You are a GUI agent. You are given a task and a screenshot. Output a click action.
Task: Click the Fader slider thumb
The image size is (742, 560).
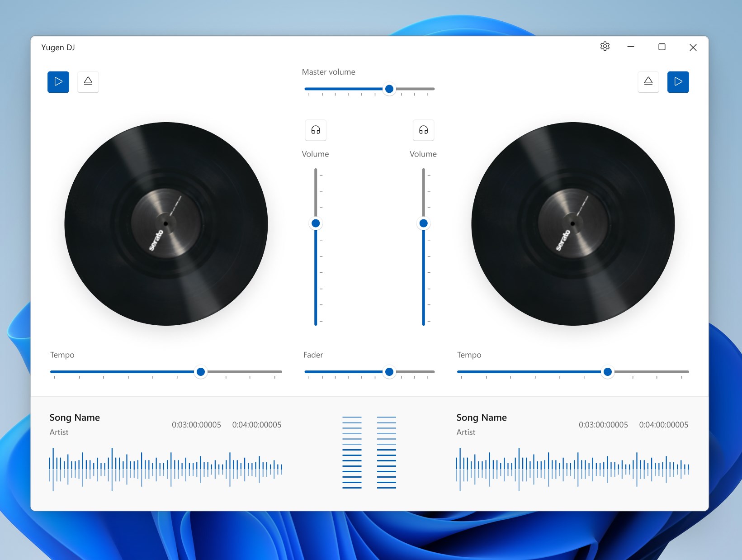[x=389, y=372]
